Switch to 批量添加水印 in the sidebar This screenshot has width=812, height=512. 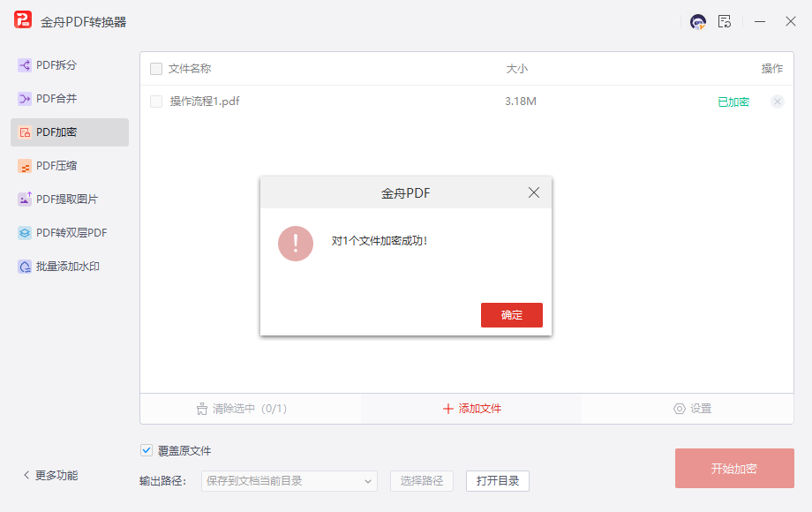70,267
